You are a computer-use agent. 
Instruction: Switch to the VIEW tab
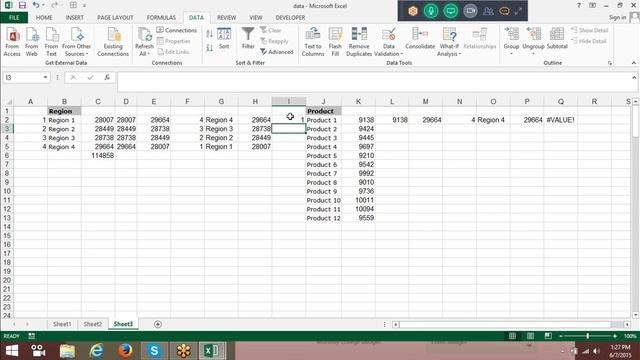click(x=256, y=18)
